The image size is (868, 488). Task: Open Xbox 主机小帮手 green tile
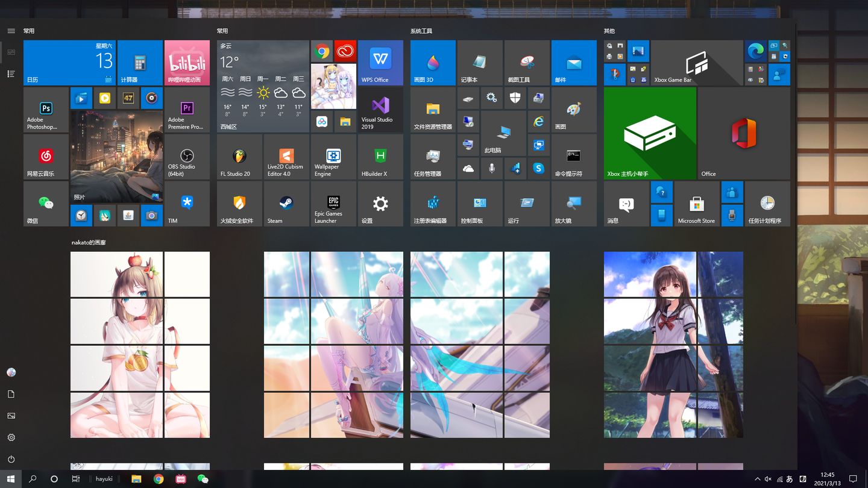click(650, 133)
